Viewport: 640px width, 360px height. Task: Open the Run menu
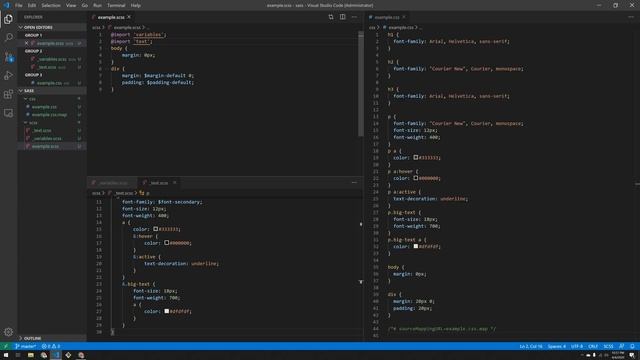click(97, 5)
